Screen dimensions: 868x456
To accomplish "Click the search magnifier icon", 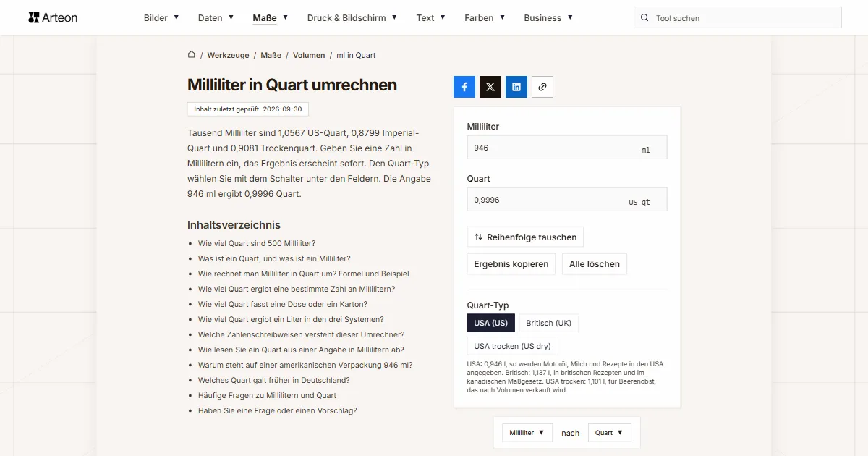I will click(x=644, y=18).
